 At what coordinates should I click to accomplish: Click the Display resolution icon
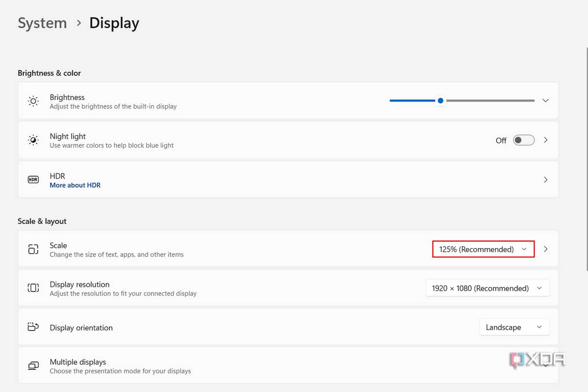click(33, 288)
